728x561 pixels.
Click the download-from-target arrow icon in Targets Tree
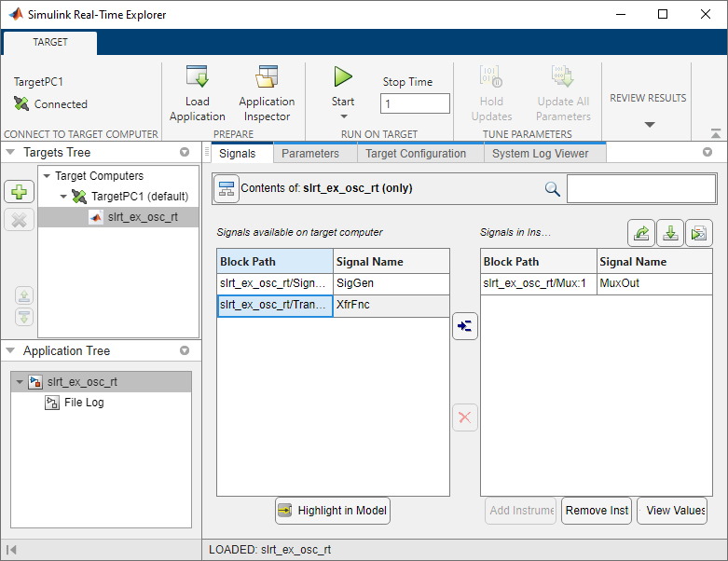click(x=24, y=317)
